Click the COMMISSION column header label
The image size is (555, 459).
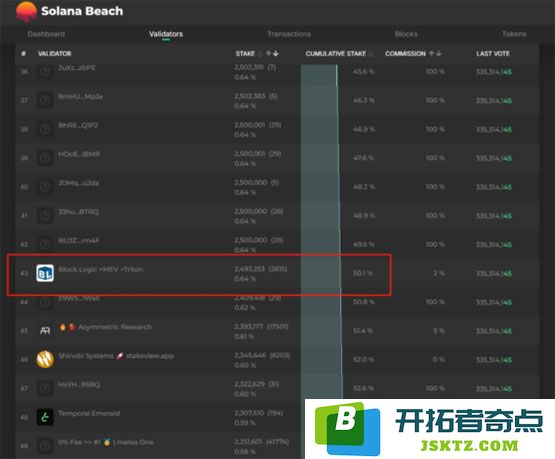point(405,53)
